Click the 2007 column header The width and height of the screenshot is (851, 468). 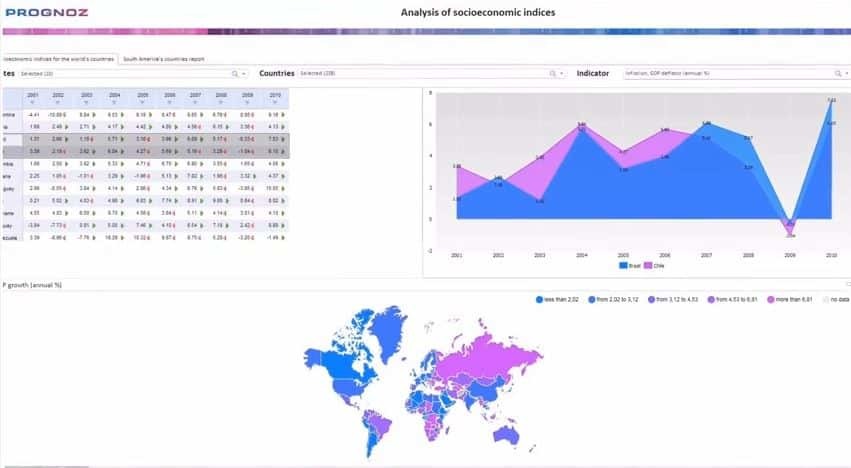[x=195, y=95]
